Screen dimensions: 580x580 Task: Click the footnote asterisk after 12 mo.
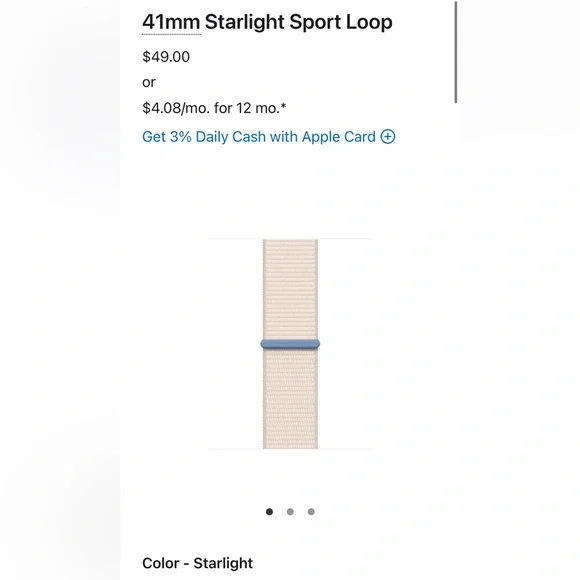[x=283, y=106]
